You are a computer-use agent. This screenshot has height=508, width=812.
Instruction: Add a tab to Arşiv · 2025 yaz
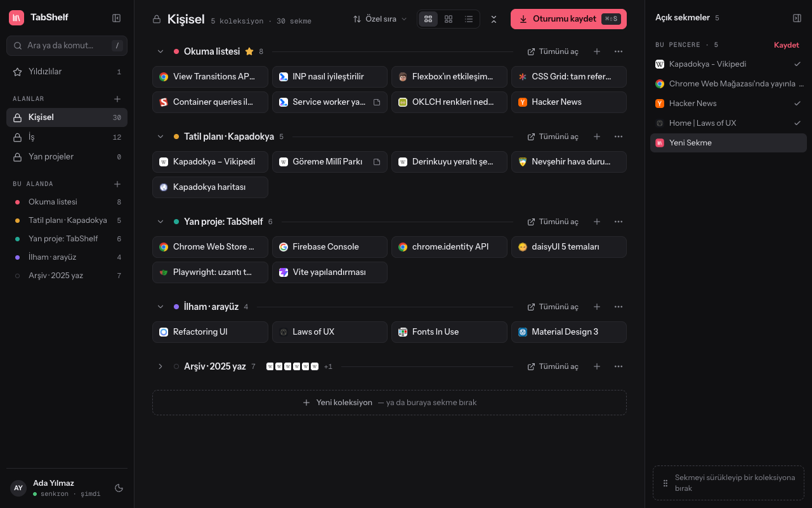coord(597,366)
